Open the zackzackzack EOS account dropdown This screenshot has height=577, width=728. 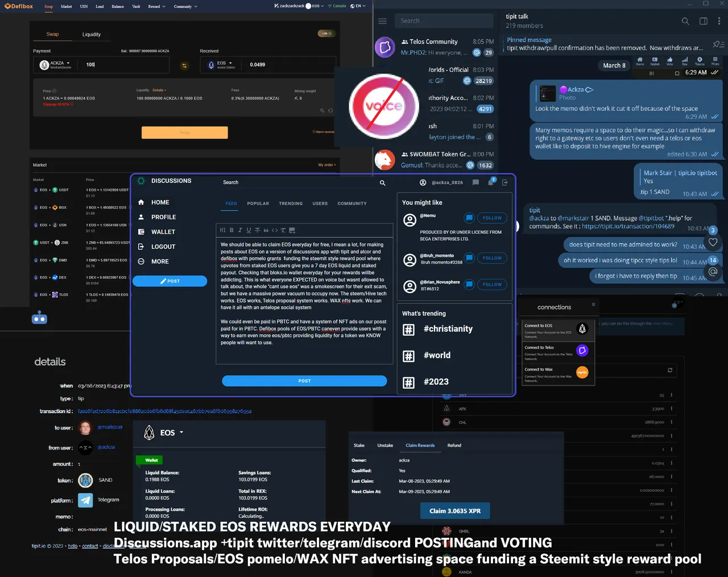click(299, 6)
